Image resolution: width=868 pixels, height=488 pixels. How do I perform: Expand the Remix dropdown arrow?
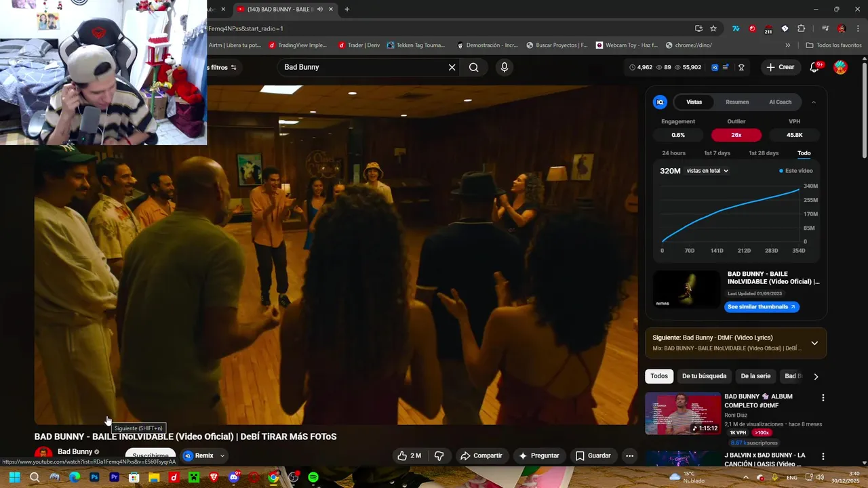tap(222, 455)
